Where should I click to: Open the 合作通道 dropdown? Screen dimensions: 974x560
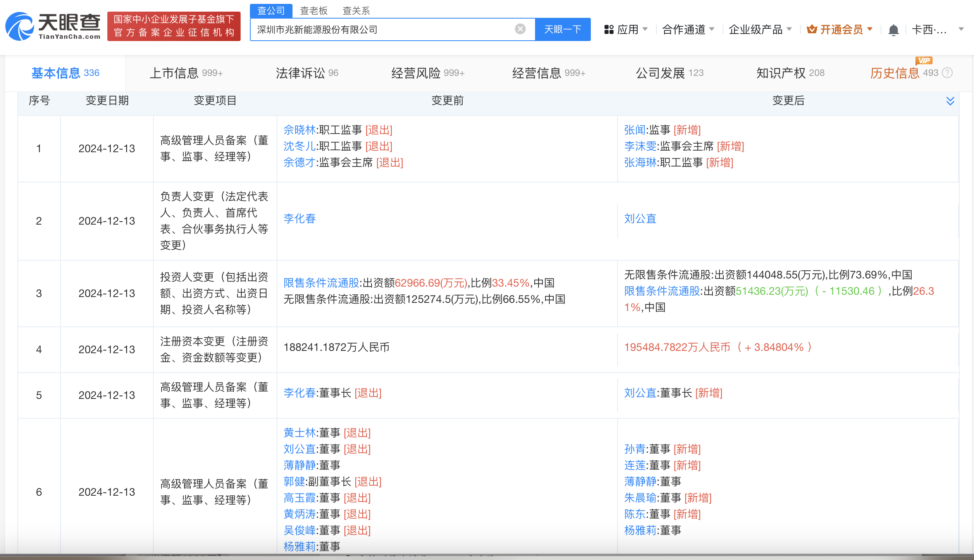coord(688,29)
